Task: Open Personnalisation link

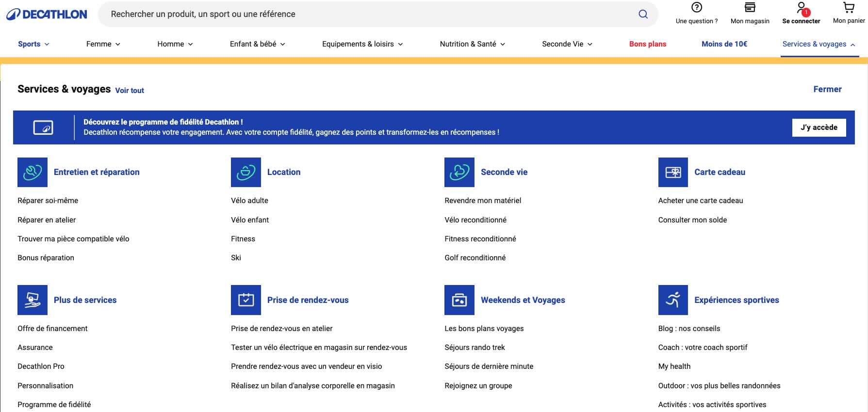Action: [x=45, y=386]
